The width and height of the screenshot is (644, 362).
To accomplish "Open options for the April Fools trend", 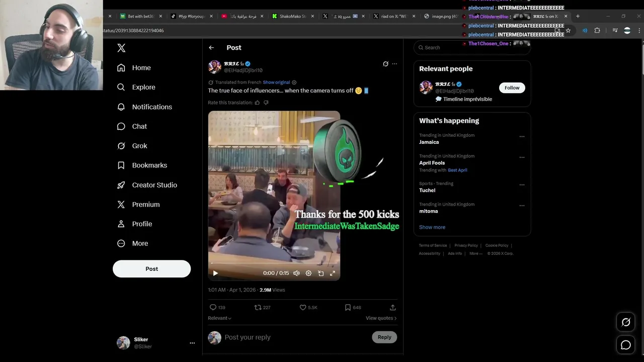I will click(x=522, y=157).
